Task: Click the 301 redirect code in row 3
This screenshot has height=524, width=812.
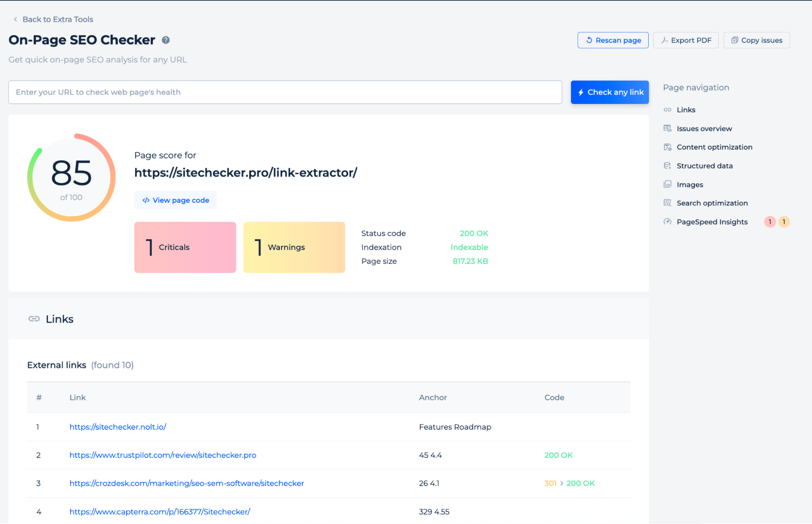Action: click(x=550, y=483)
